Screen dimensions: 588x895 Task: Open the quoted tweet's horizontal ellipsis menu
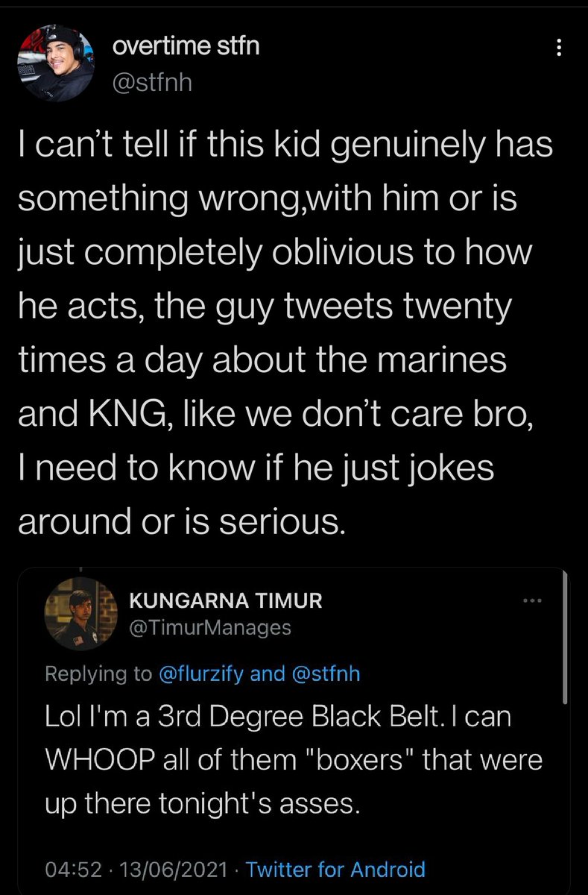pyautogui.click(x=533, y=601)
